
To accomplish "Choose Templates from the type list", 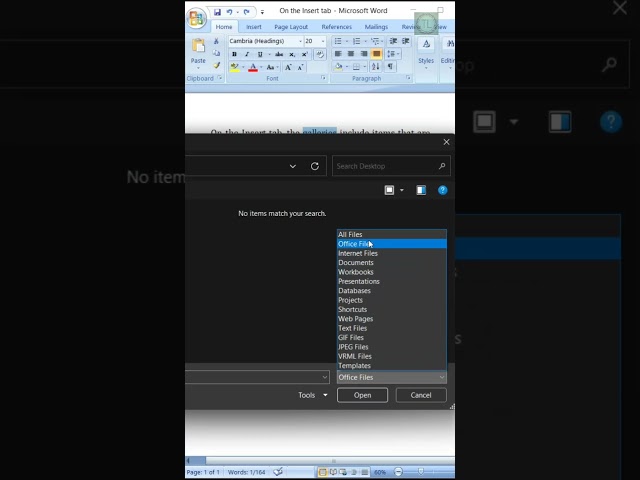I will pos(391,366).
